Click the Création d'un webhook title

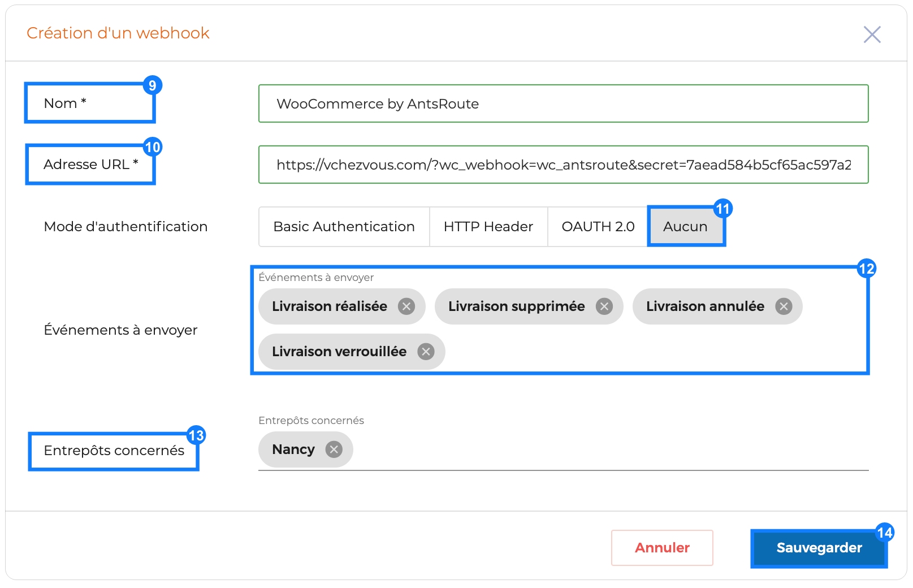click(118, 33)
